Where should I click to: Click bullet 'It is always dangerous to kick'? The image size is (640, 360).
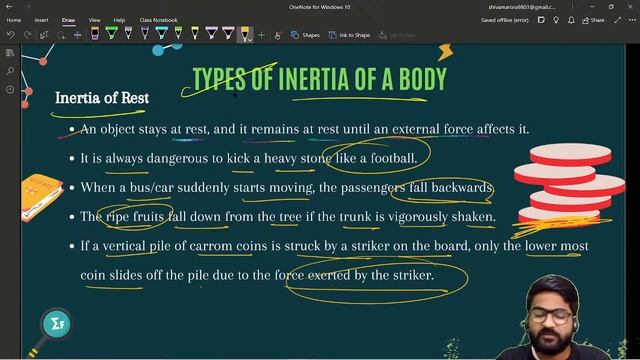(x=249, y=158)
